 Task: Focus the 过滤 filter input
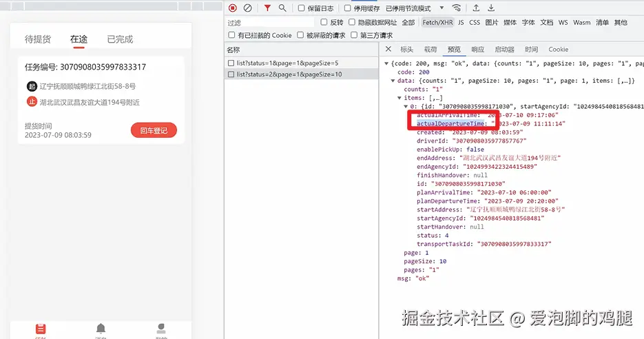[x=270, y=22]
